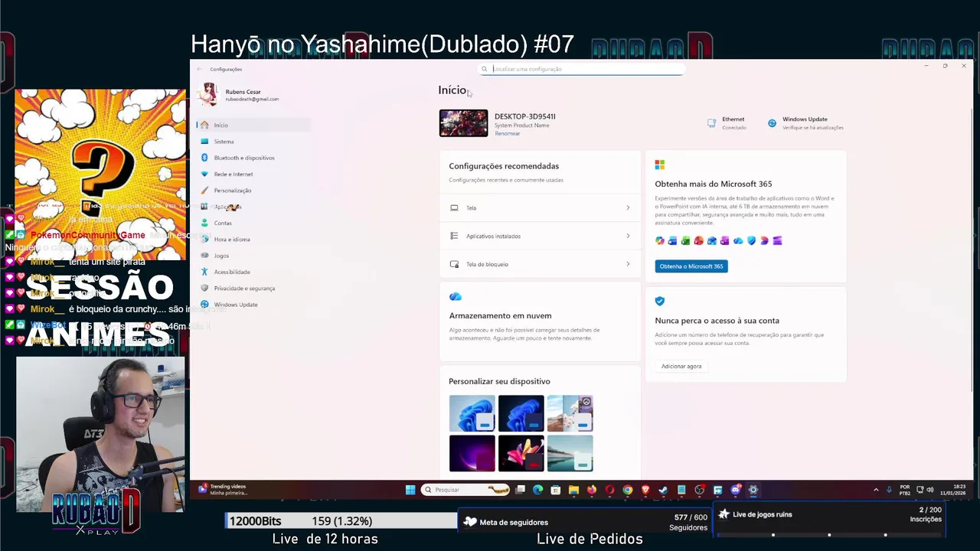Open the Sistema settings category
This screenshot has width=980, height=551.
[x=253, y=142]
